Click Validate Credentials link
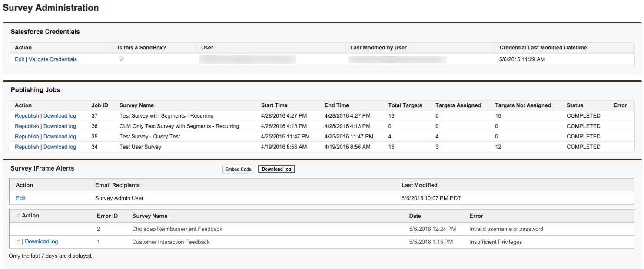The width and height of the screenshot is (644, 269). (53, 59)
